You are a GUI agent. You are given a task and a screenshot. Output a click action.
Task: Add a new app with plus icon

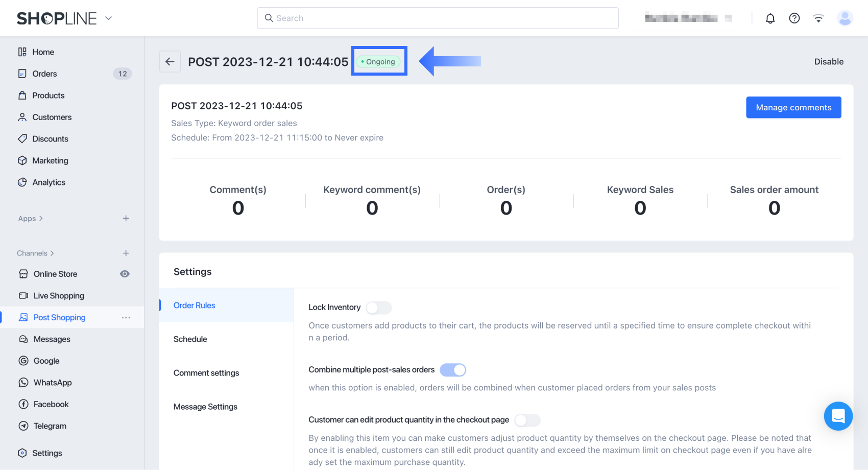pos(126,219)
